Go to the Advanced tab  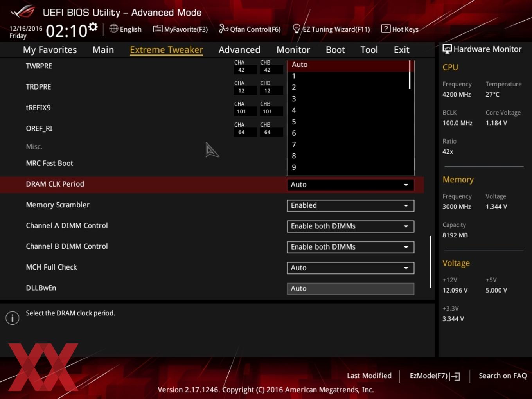pos(239,50)
